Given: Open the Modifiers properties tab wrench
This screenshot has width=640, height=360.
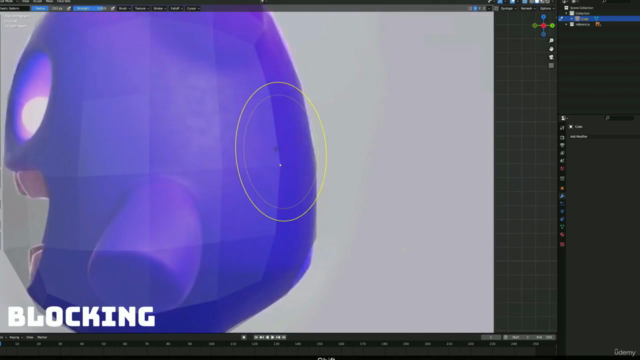Looking at the screenshot, I should click(x=562, y=196).
